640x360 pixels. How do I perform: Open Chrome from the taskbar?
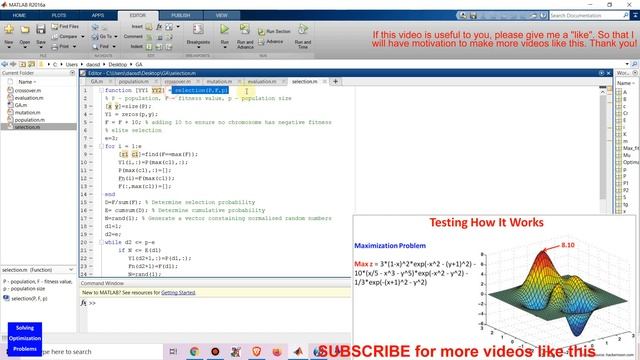click(x=195, y=351)
